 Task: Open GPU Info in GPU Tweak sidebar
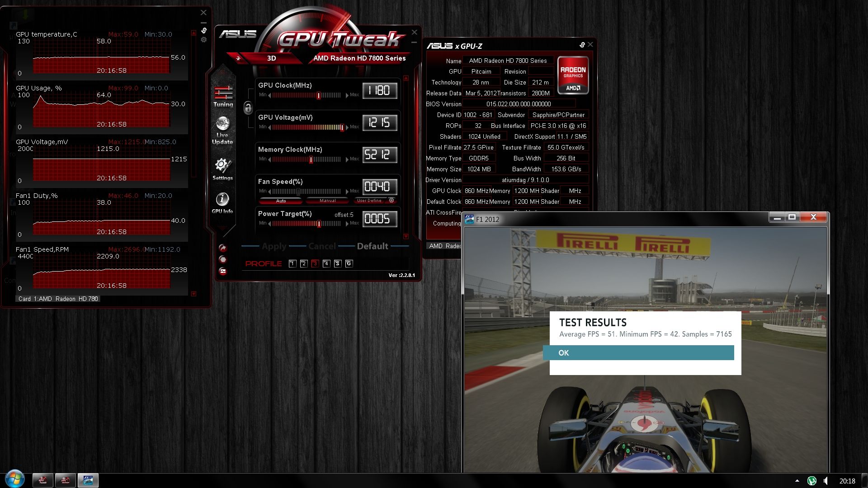(x=222, y=203)
